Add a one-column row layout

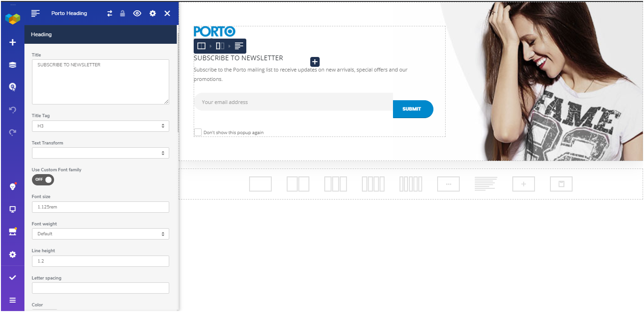(260, 184)
